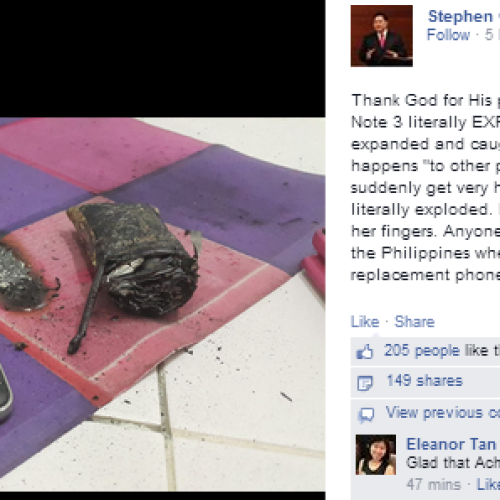Click the shares icon

point(364,383)
